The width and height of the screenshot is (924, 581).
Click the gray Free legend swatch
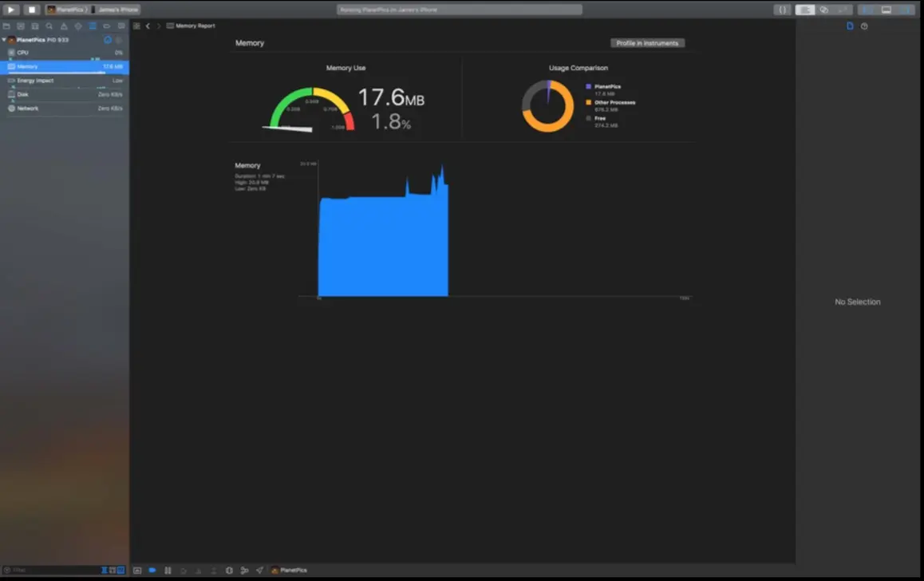(588, 118)
